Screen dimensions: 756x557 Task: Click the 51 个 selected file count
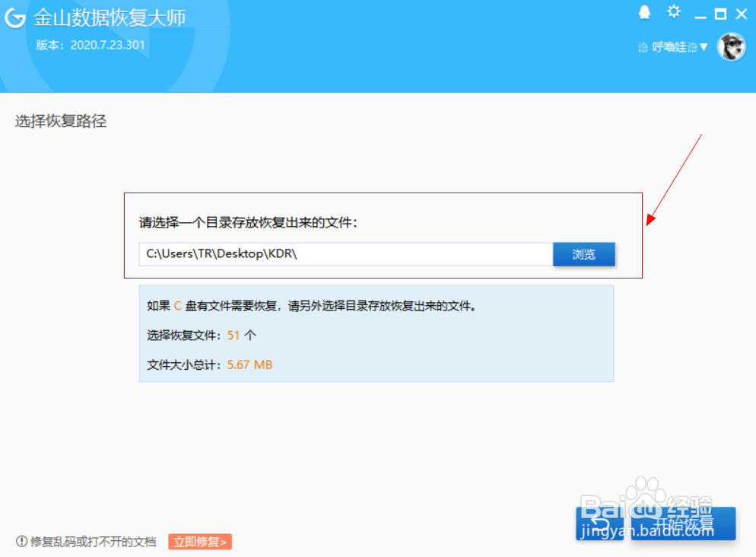pos(242,335)
